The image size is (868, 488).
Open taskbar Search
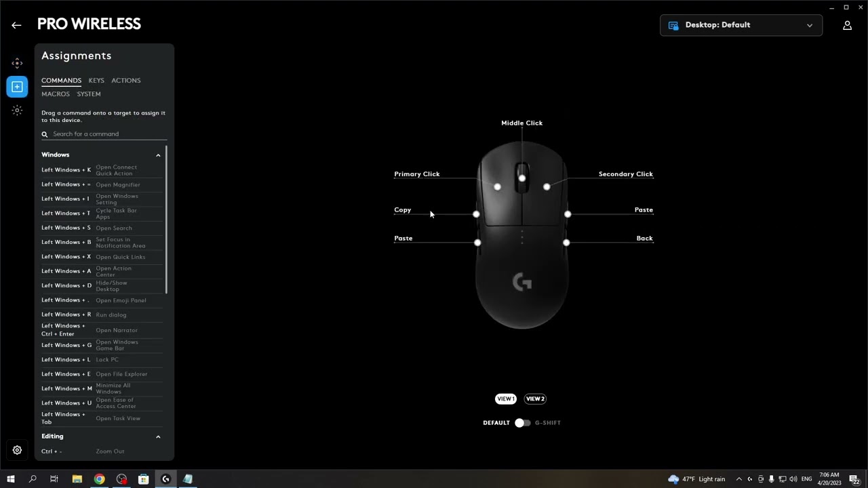point(33,479)
